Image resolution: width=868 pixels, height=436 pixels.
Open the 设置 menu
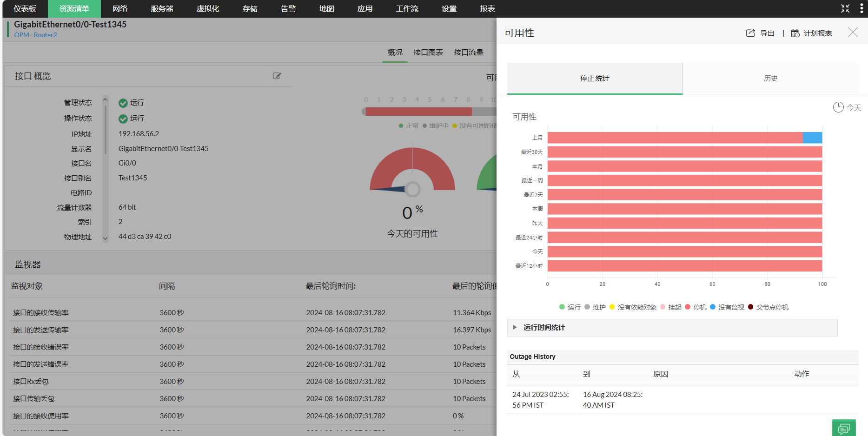tap(449, 9)
